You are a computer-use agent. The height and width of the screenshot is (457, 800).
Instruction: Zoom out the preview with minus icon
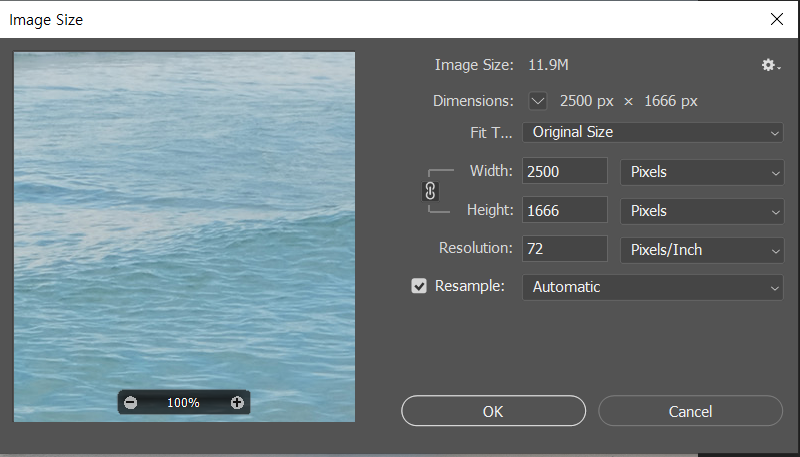click(x=131, y=403)
